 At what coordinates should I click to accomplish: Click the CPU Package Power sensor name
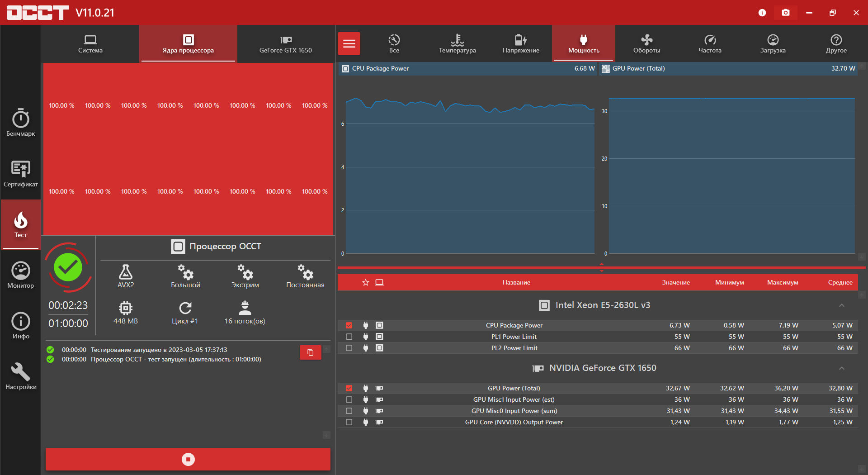(x=514, y=325)
